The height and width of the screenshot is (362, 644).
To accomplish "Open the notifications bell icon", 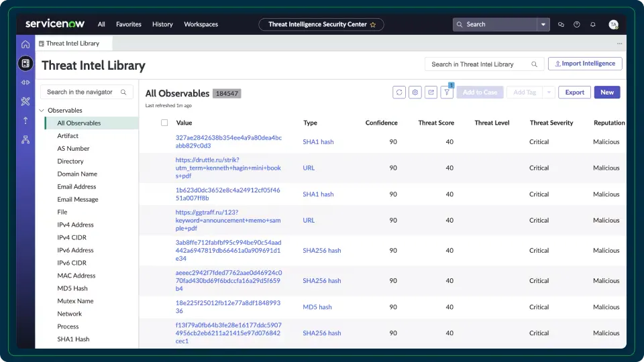I will (x=592, y=25).
